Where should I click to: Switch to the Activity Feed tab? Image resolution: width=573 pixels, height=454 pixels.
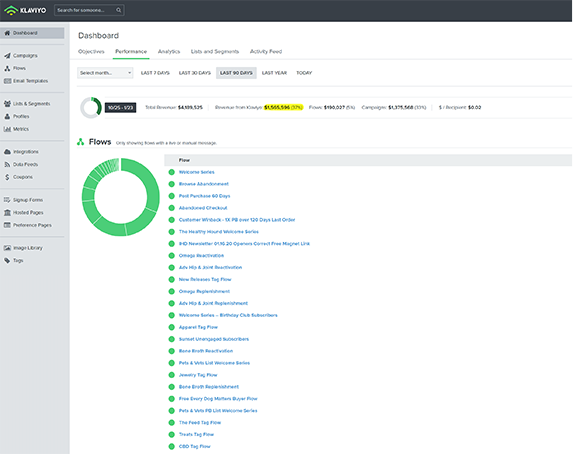coord(266,52)
